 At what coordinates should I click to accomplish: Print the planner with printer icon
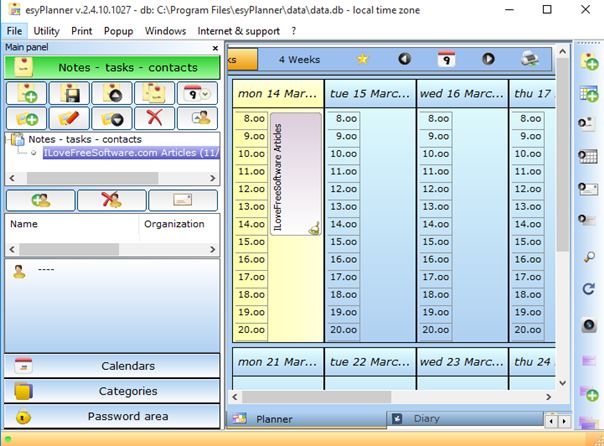click(x=530, y=59)
